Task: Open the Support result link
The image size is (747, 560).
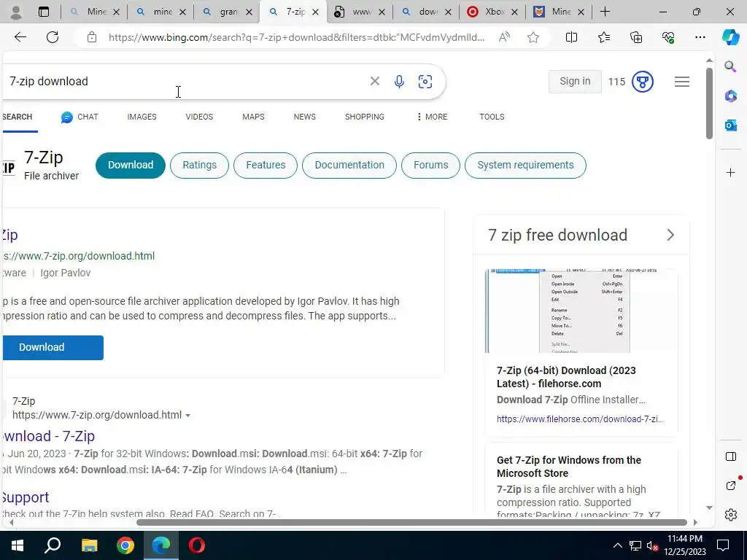Action: [25, 497]
